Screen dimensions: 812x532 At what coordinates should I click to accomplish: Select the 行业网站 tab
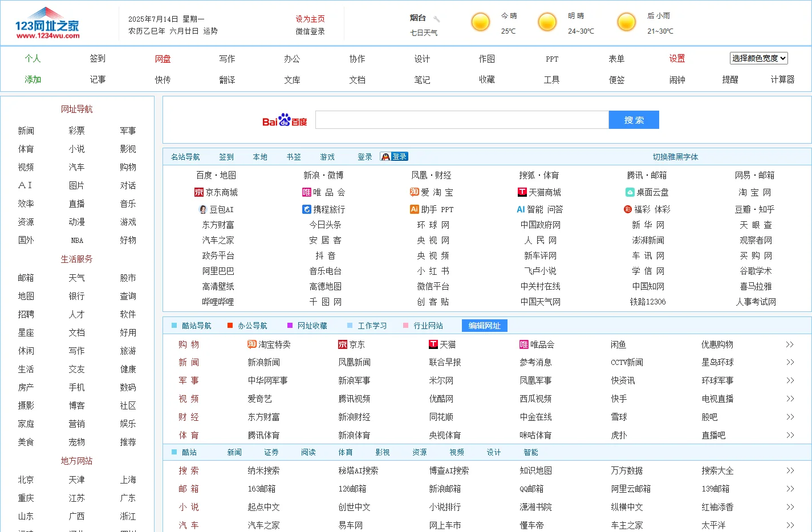pyautogui.click(x=428, y=326)
